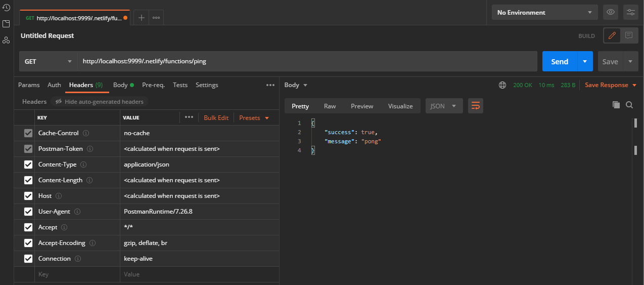The height and width of the screenshot is (285, 644).
Task: Copy response body to clipboard
Action: click(x=616, y=105)
